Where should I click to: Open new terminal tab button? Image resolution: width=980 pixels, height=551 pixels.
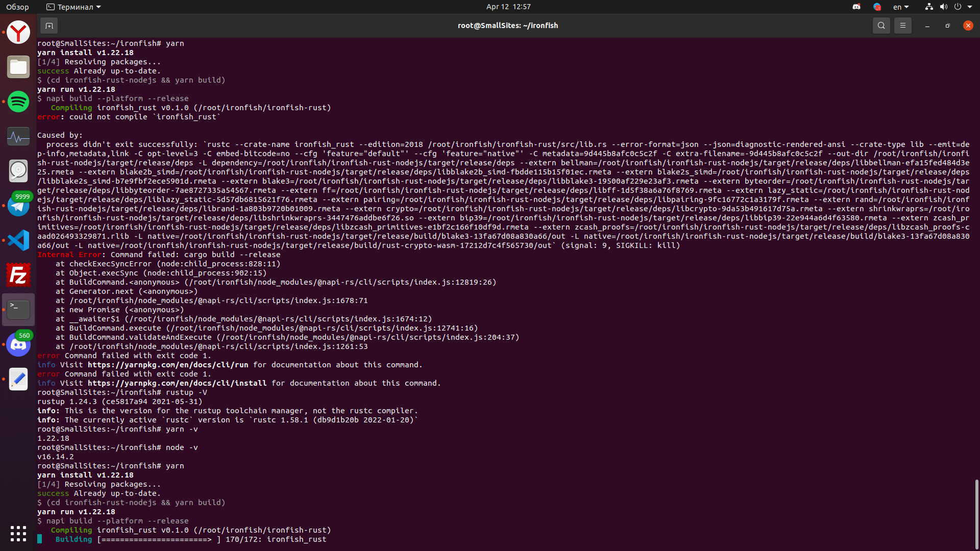49,26
